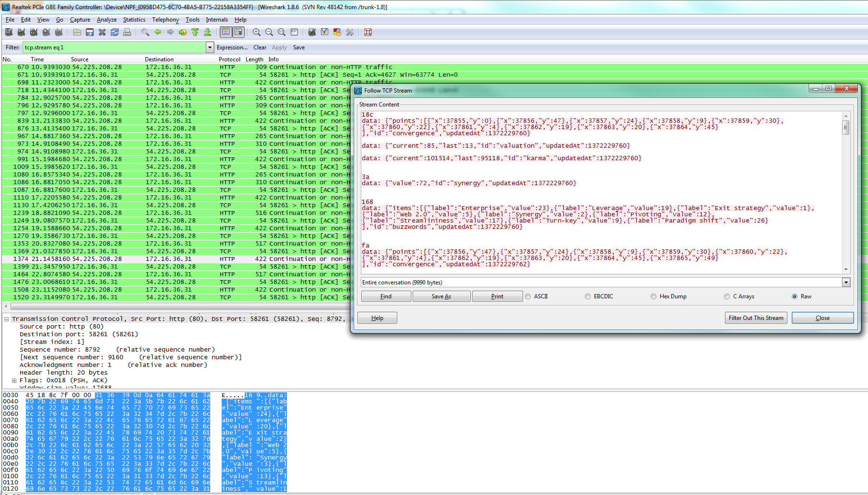Sort by the Protocol column header
The height and width of the screenshot is (495, 868).
pos(229,59)
